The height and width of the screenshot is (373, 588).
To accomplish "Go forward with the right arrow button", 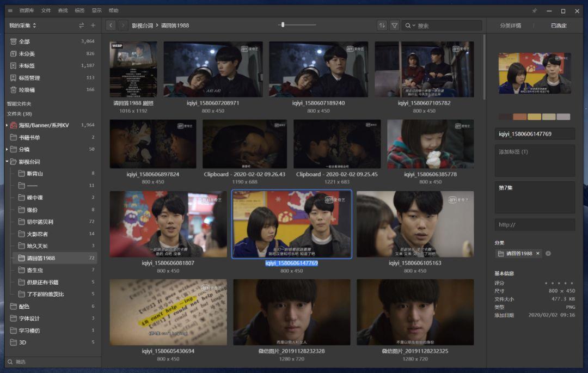I will point(122,26).
